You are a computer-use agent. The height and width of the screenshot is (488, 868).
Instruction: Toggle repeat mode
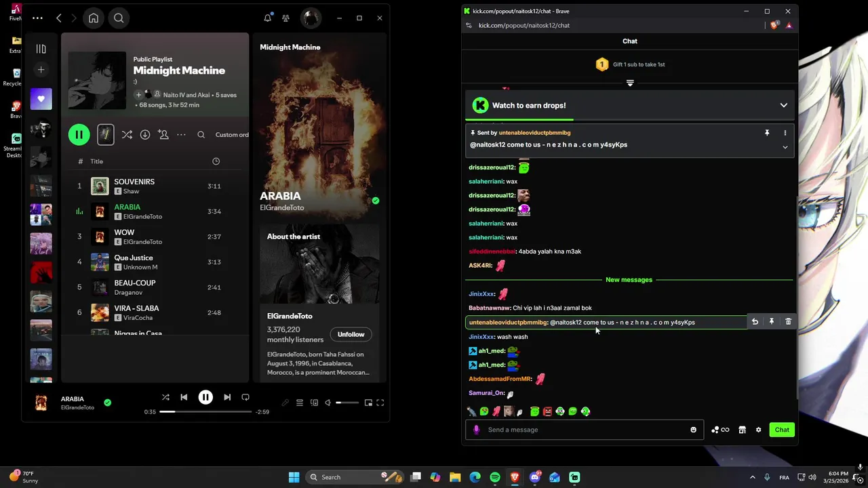245,397
